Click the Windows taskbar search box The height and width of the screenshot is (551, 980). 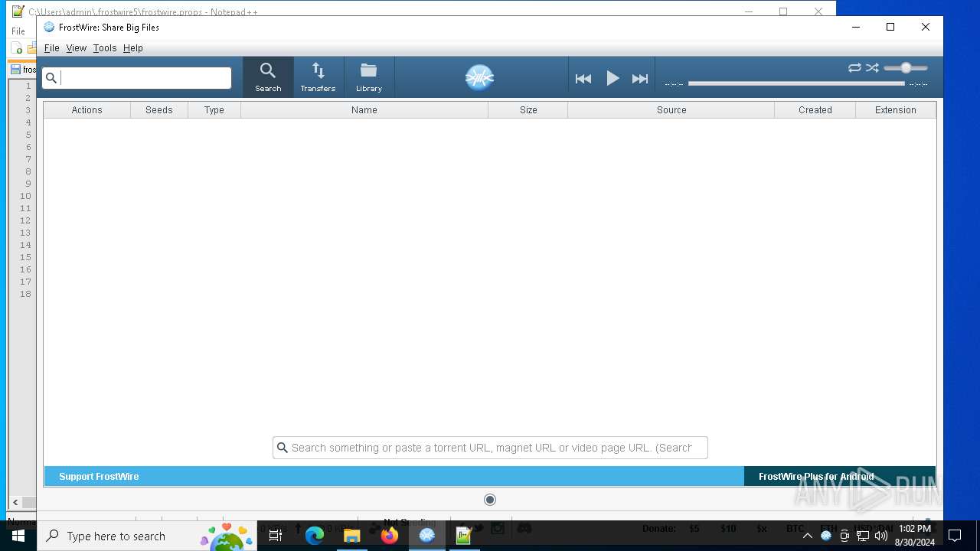point(148,536)
